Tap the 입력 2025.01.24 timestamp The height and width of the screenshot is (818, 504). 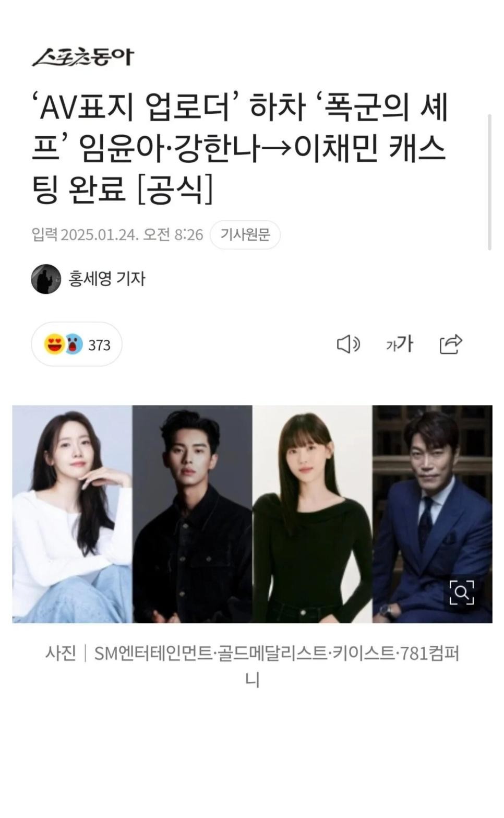click(117, 235)
